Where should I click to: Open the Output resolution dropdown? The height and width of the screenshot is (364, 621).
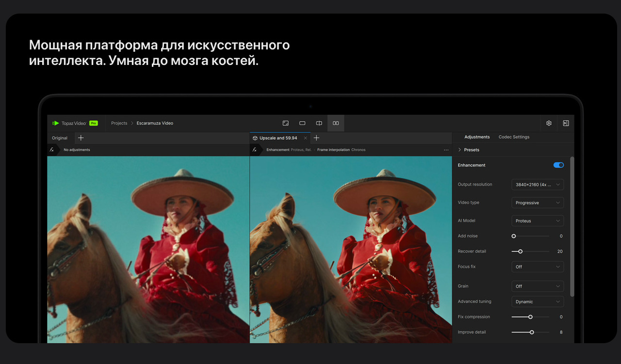click(538, 185)
